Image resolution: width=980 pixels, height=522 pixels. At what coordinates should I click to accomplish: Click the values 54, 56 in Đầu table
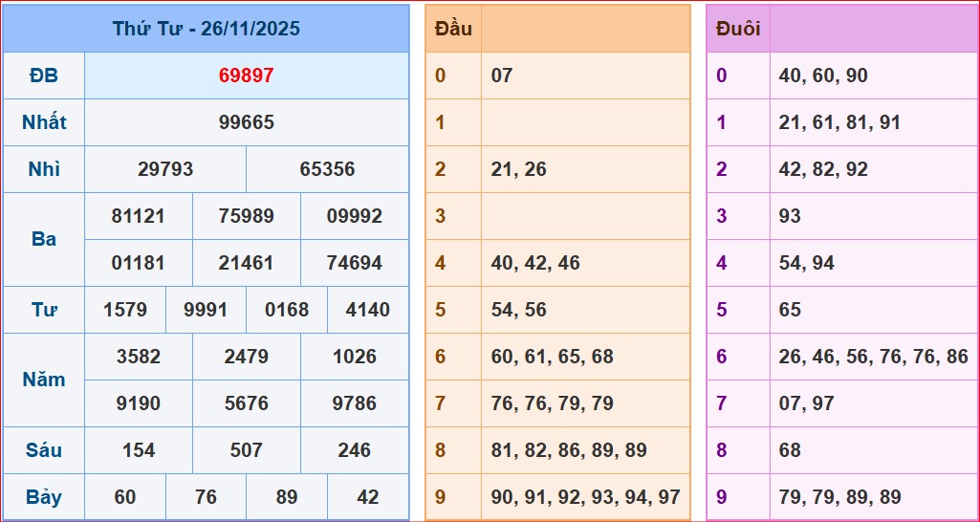519,310
